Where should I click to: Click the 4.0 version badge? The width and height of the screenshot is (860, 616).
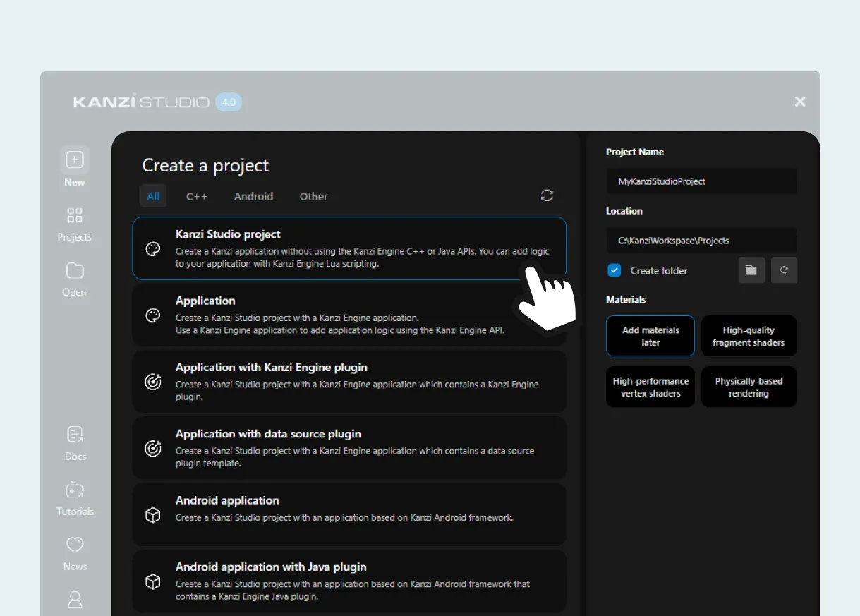tap(229, 102)
